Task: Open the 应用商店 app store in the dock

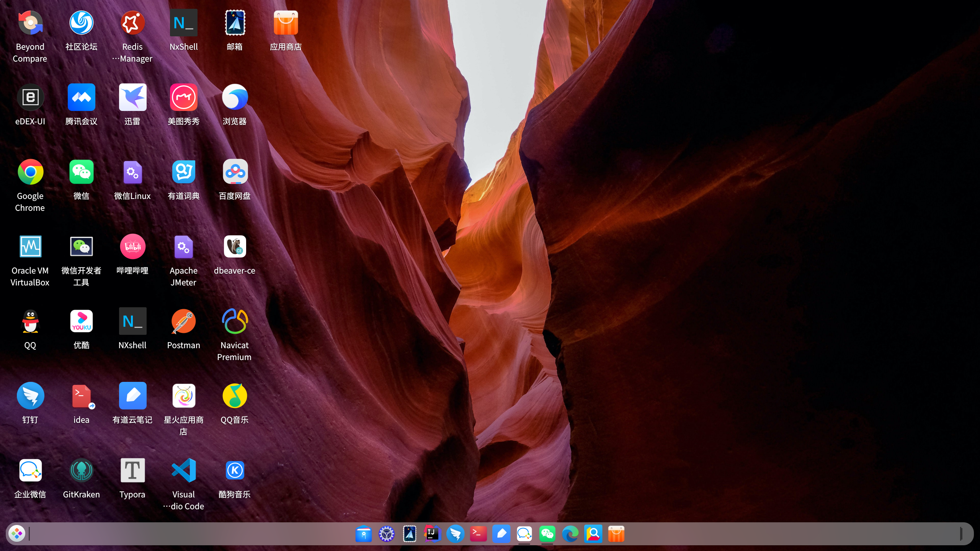Action: 616,533
